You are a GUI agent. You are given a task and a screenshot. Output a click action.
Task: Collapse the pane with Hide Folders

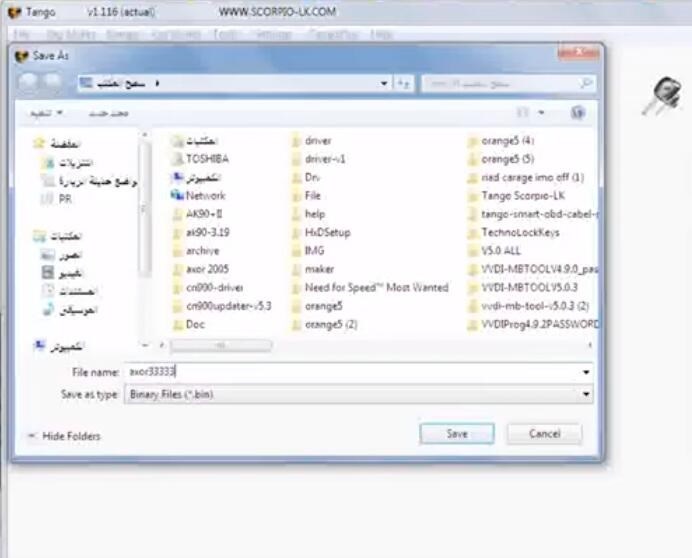tap(64, 436)
